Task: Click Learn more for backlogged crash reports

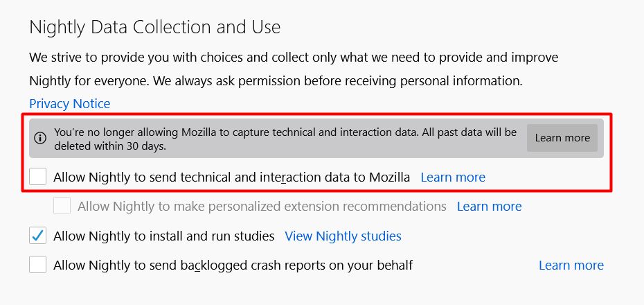Action: [x=571, y=265]
